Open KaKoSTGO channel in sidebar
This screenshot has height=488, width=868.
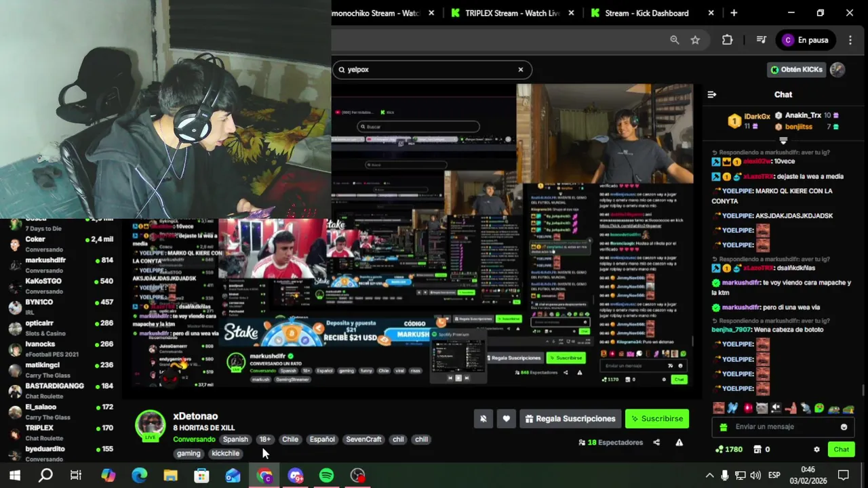click(60, 286)
